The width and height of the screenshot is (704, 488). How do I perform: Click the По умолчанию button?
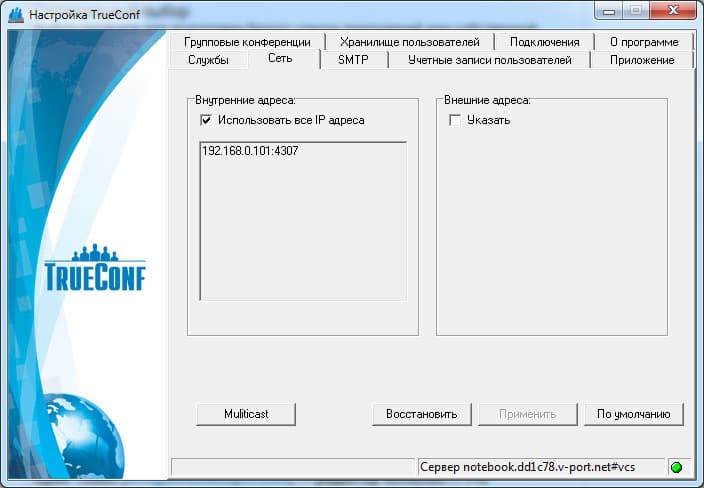[x=634, y=414]
